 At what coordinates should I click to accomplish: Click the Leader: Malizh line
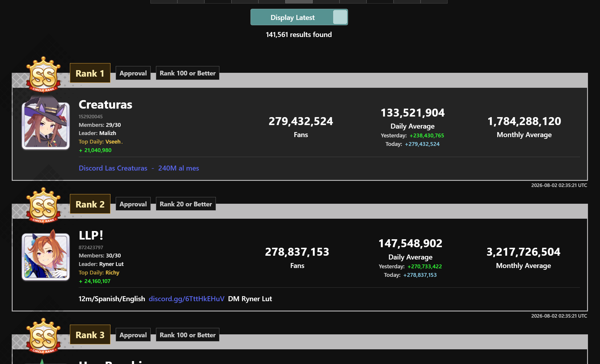(x=98, y=133)
